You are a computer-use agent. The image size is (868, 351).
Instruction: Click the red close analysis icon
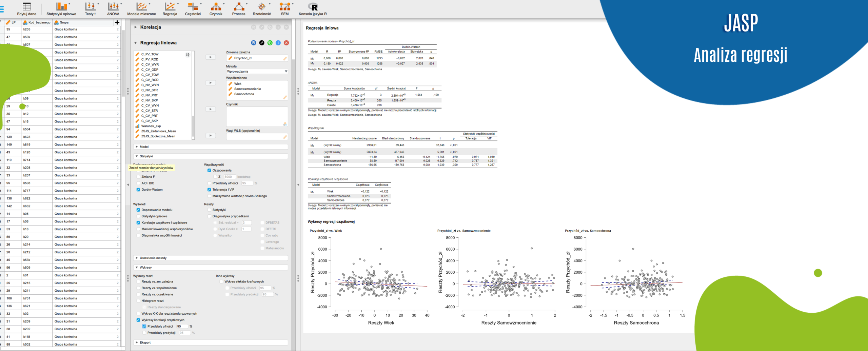(x=287, y=43)
